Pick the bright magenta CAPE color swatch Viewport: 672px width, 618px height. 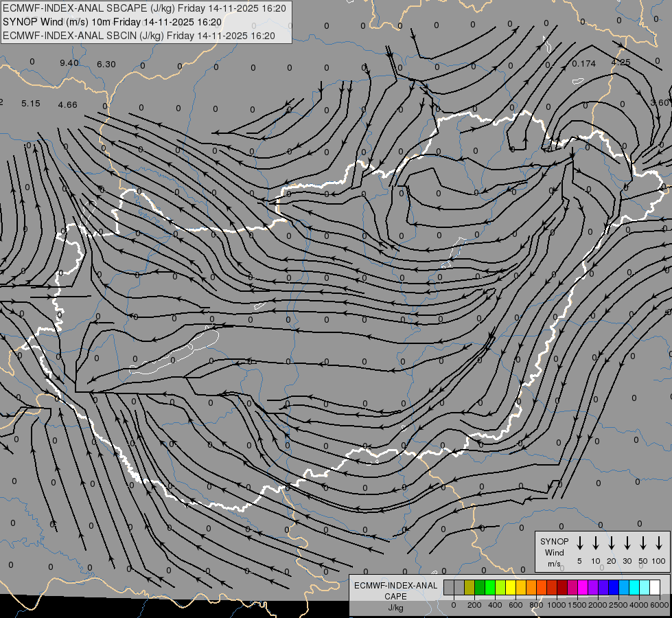(583, 587)
